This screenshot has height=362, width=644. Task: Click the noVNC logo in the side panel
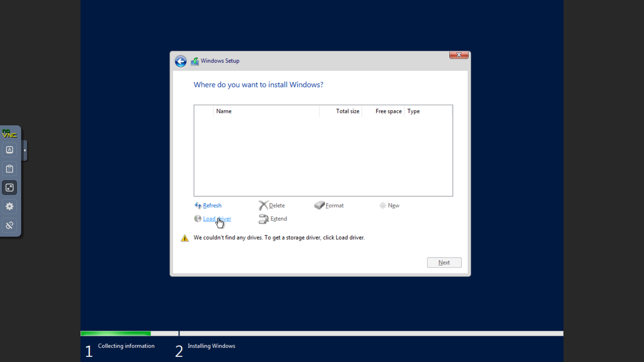(x=10, y=134)
